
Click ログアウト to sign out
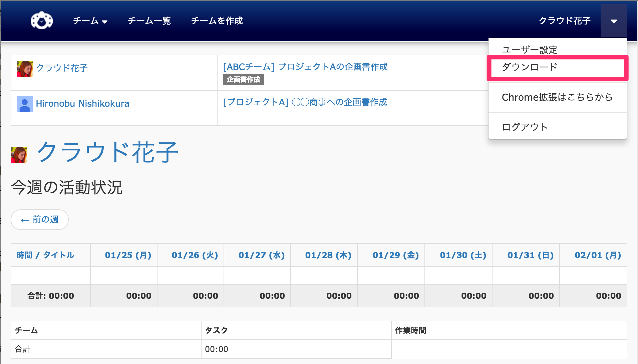point(525,127)
